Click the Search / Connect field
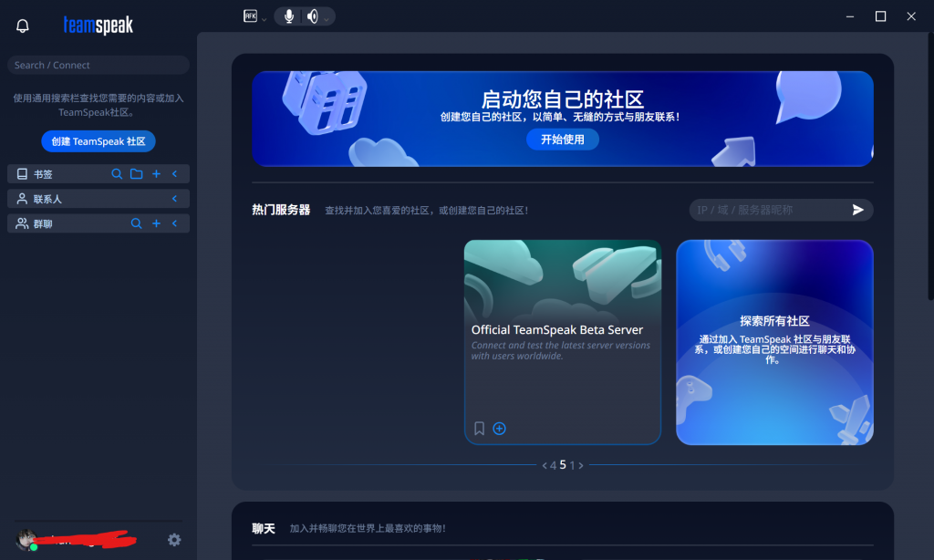The image size is (934, 560). pyautogui.click(x=98, y=65)
